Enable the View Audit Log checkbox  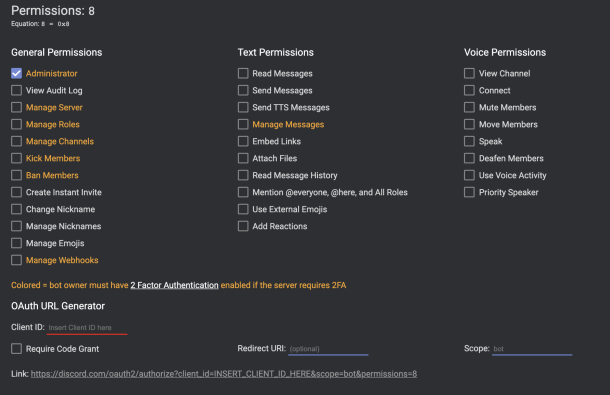16,90
